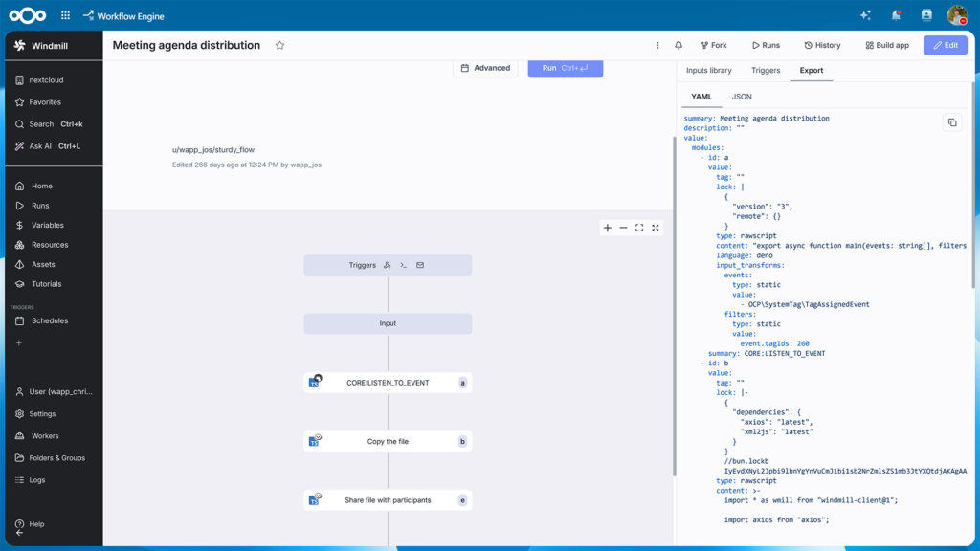Screen dimensions: 980x551
Task: Zoom in on the flow graph
Action: coord(608,228)
